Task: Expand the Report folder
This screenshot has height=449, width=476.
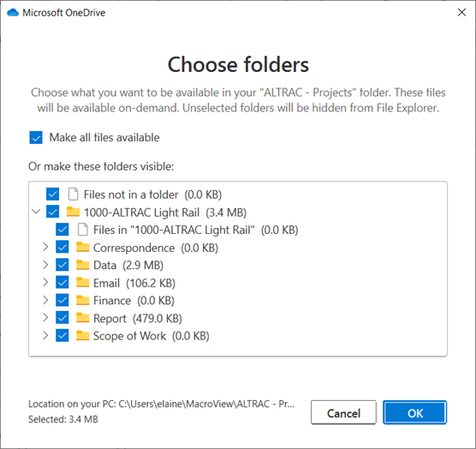Action: click(x=45, y=317)
